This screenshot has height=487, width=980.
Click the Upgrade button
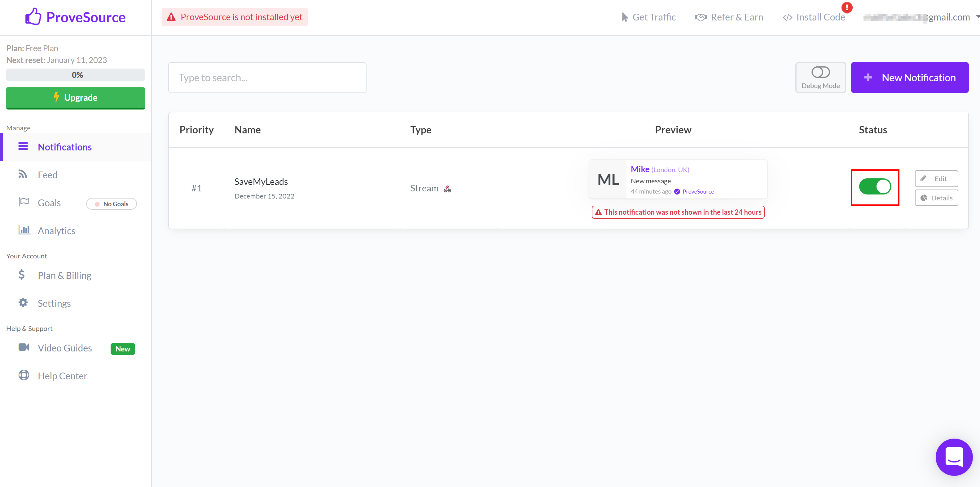pyautogui.click(x=76, y=97)
